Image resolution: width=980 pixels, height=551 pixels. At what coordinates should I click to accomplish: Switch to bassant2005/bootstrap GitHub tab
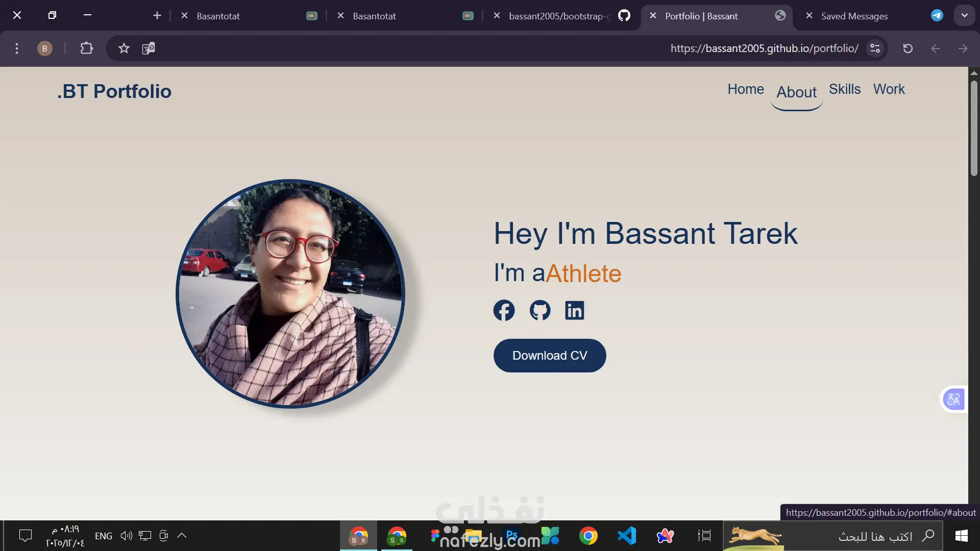(559, 16)
